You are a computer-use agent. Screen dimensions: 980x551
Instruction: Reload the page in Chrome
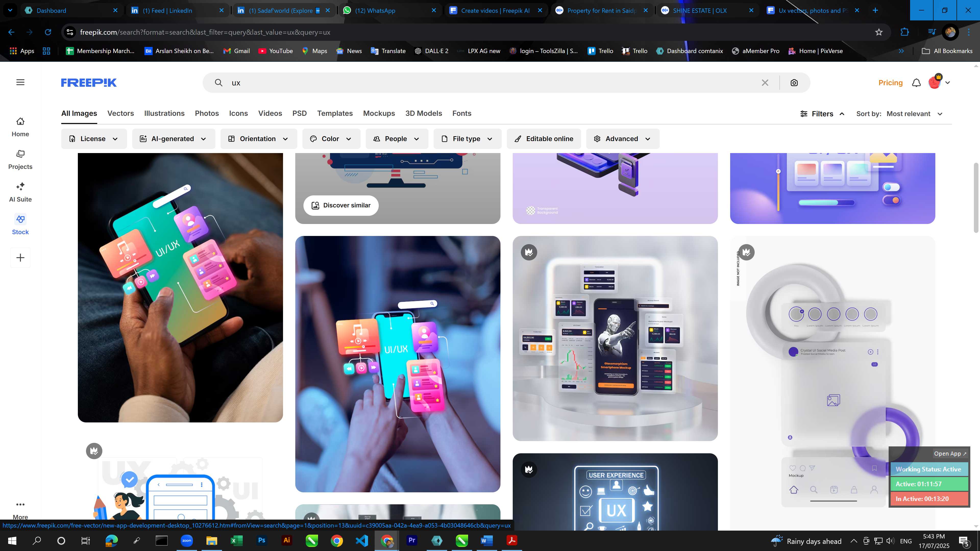coord(48,32)
